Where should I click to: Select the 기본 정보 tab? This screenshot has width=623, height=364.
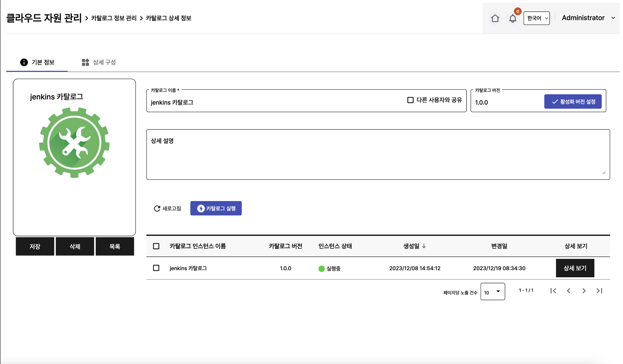pos(37,62)
